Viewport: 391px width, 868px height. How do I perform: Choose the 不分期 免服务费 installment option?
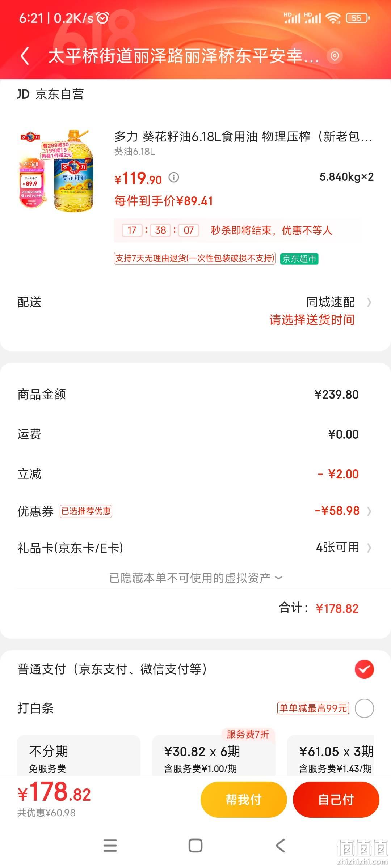coord(79,756)
